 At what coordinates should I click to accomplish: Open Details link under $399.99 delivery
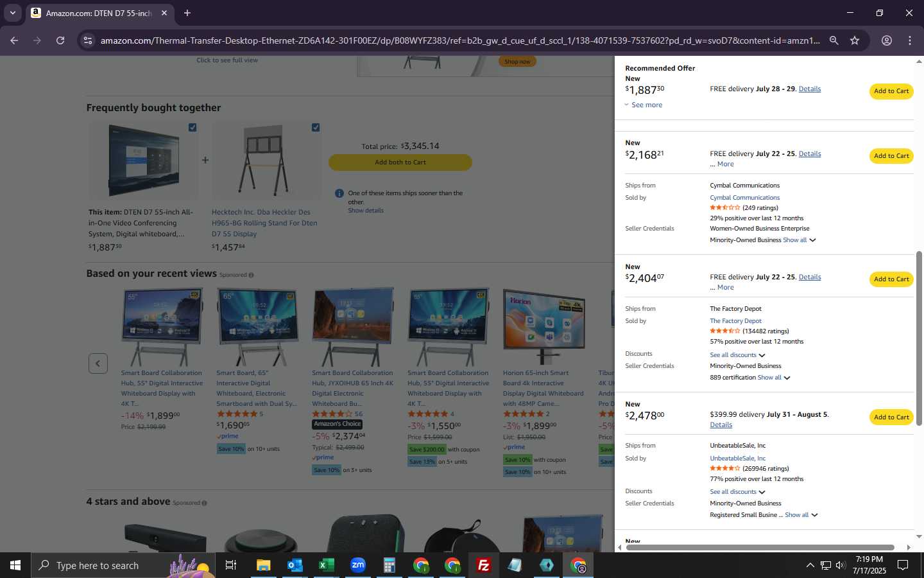point(721,425)
